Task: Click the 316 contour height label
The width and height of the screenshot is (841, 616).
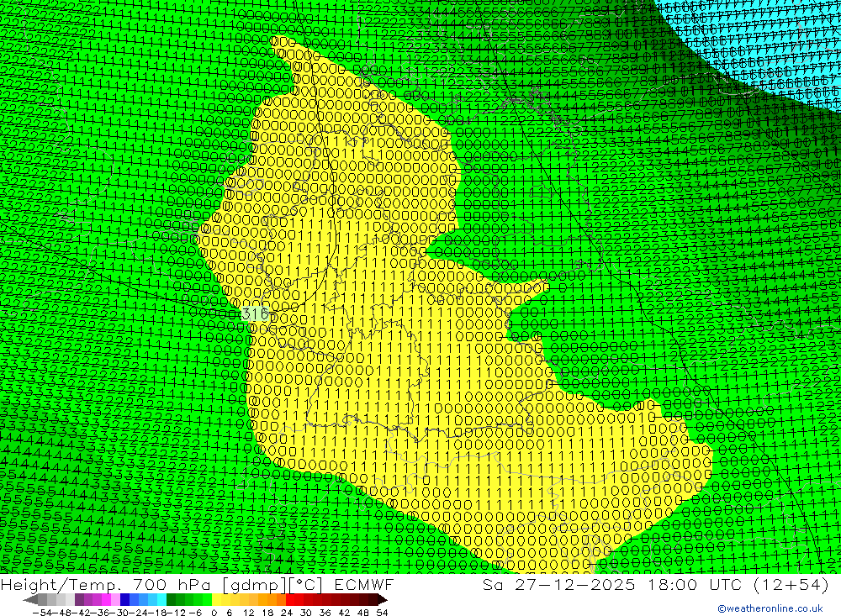Action: point(256,313)
